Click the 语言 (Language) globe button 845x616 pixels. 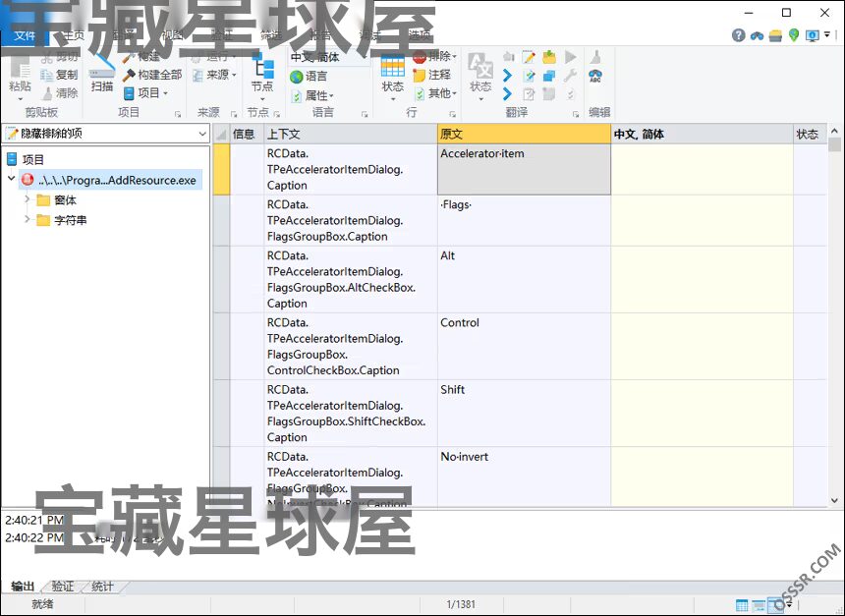[309, 77]
